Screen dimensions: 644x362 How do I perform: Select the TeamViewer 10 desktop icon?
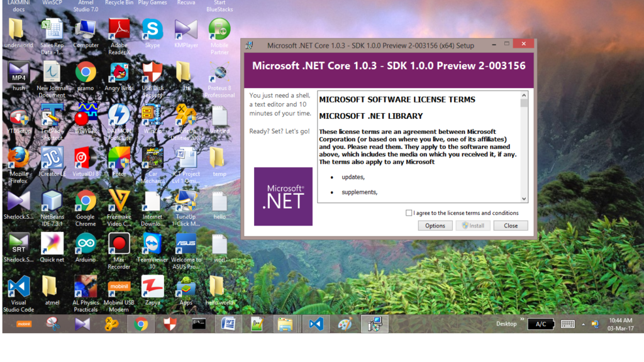[152, 251]
